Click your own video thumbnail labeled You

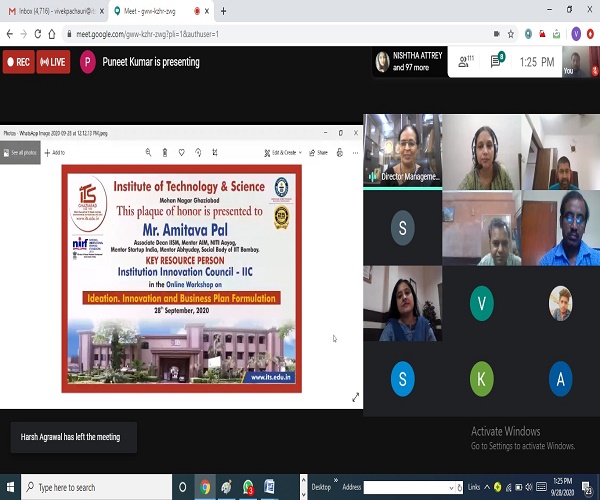580,62
